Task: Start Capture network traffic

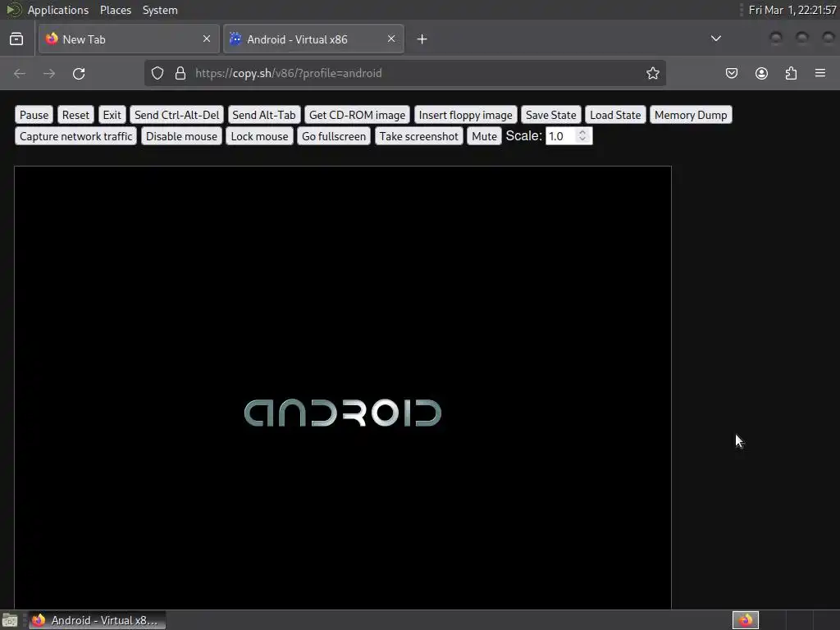Action: [x=76, y=136]
